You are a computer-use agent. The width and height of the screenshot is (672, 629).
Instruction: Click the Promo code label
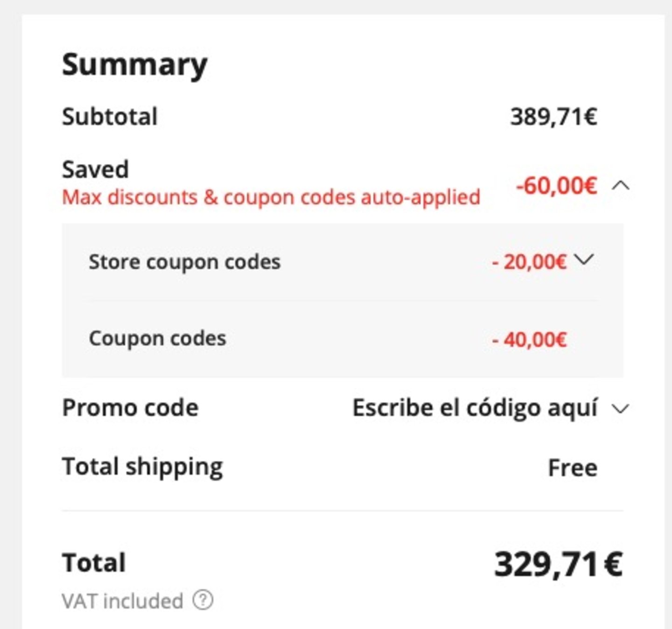[130, 408]
